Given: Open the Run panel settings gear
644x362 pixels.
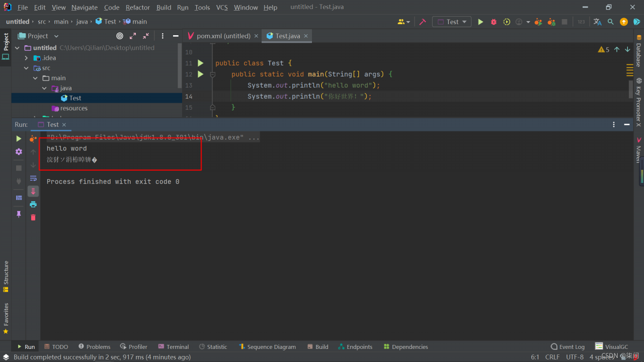Looking at the screenshot, I should click(x=19, y=152).
